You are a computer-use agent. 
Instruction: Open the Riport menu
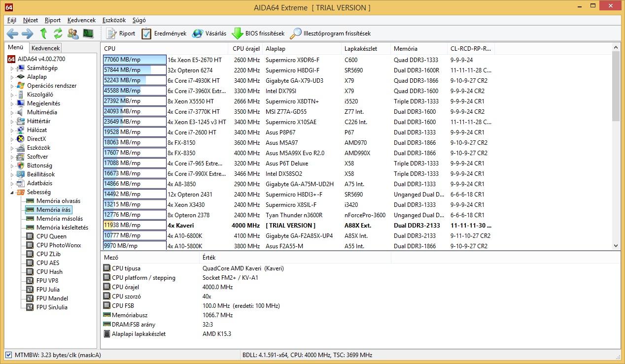(x=53, y=20)
